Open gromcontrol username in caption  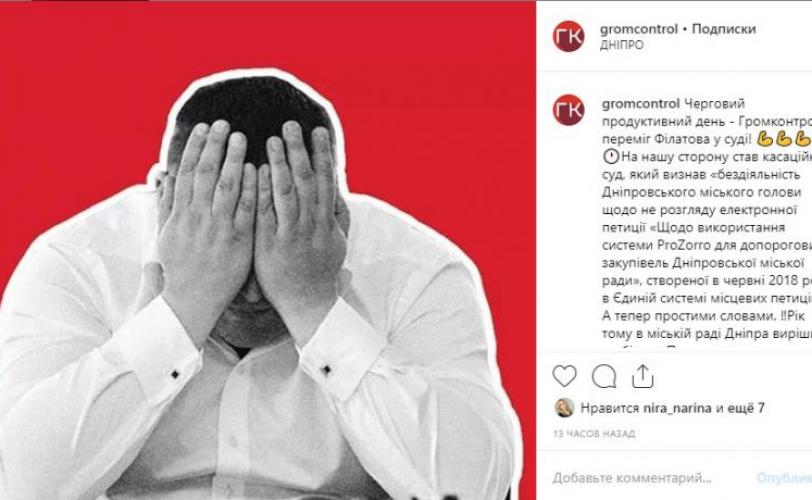point(641,104)
